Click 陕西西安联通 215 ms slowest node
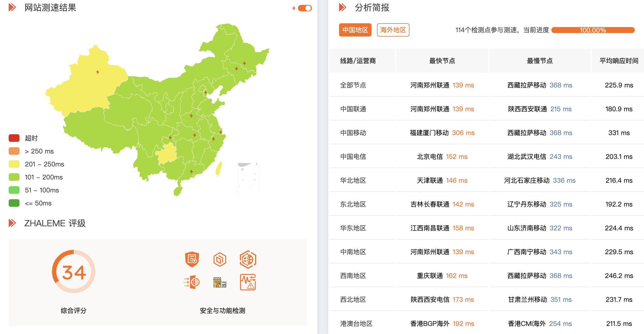The height and width of the screenshot is (334, 644). tap(539, 109)
